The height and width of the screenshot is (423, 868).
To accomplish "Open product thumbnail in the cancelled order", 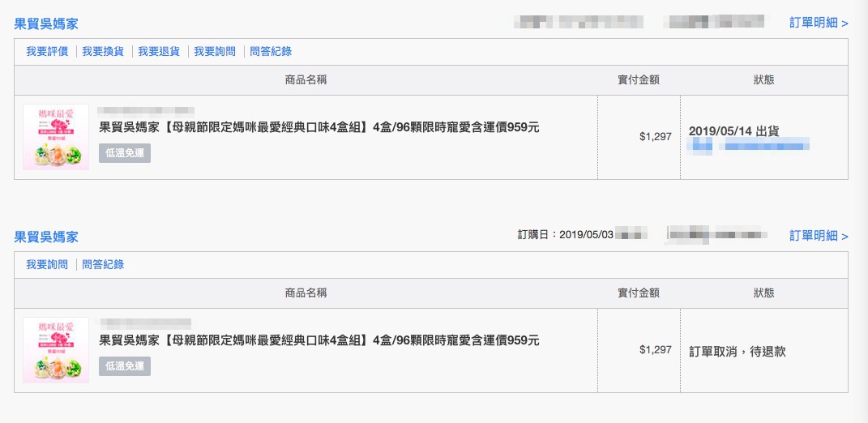I will (56, 350).
